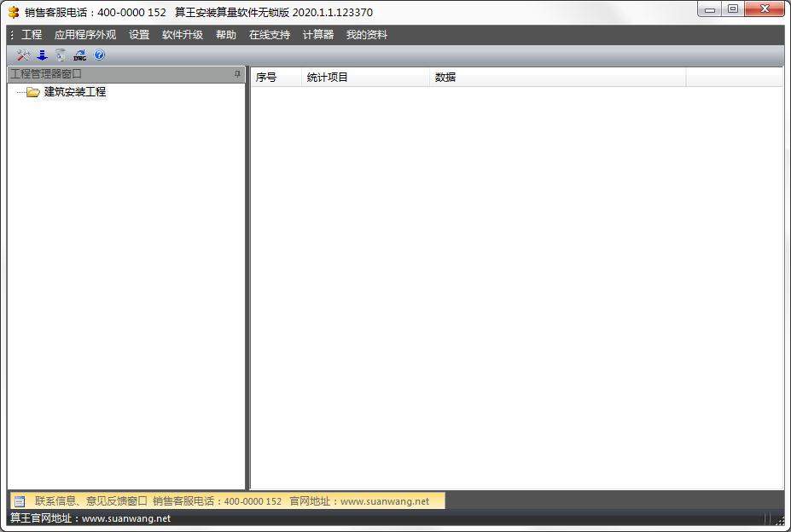Open help via blue question mark icon

coord(99,55)
